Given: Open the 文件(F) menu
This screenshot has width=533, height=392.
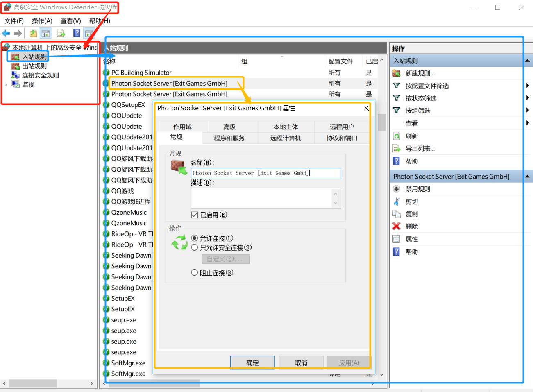Looking at the screenshot, I should click(x=14, y=21).
